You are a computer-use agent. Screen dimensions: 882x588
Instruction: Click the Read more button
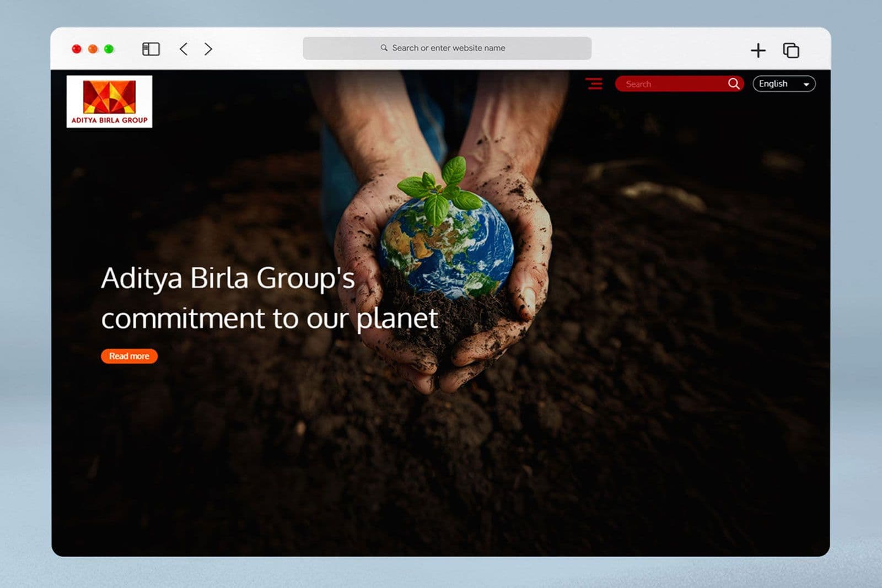tap(129, 356)
